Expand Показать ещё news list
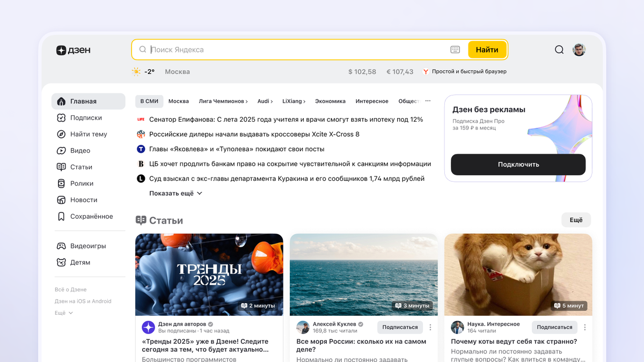644x362 pixels. click(175, 193)
